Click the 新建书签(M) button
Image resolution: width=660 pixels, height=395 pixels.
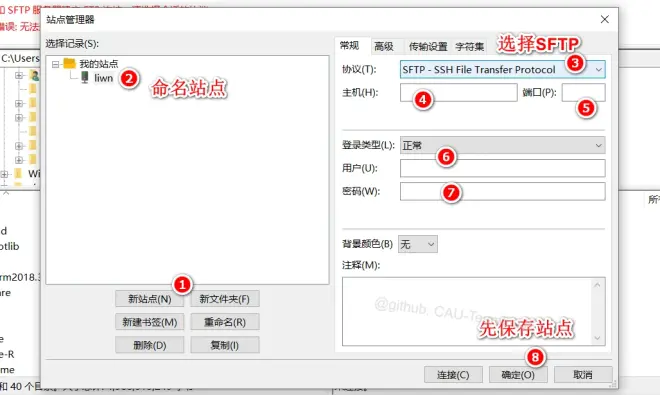click(149, 322)
